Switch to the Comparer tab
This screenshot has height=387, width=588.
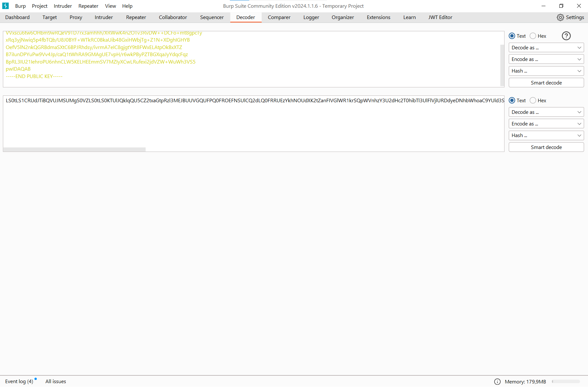click(x=279, y=17)
